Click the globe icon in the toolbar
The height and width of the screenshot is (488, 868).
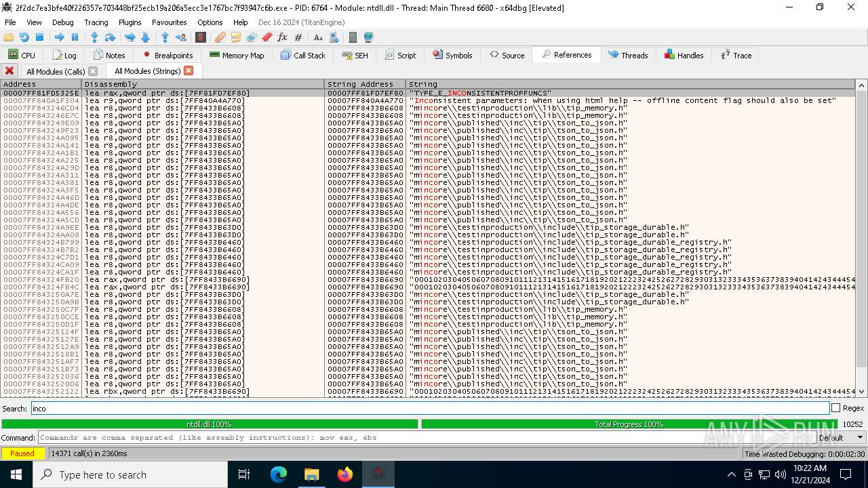(368, 37)
